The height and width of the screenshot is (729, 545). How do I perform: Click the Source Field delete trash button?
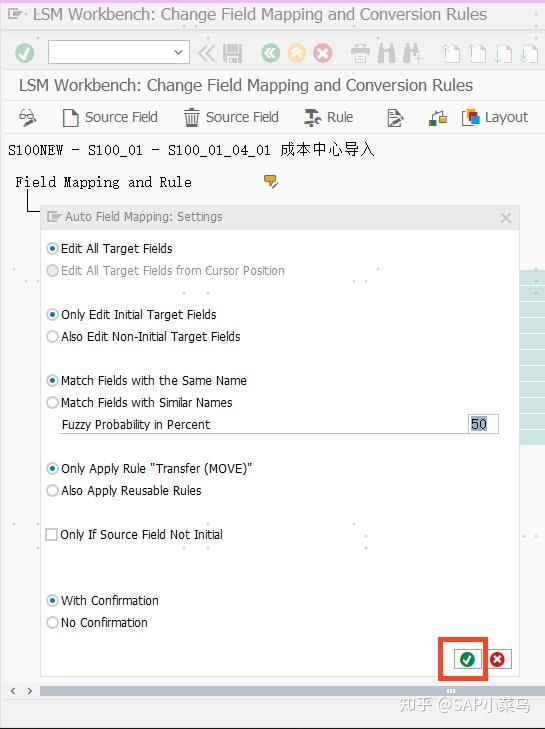231,117
